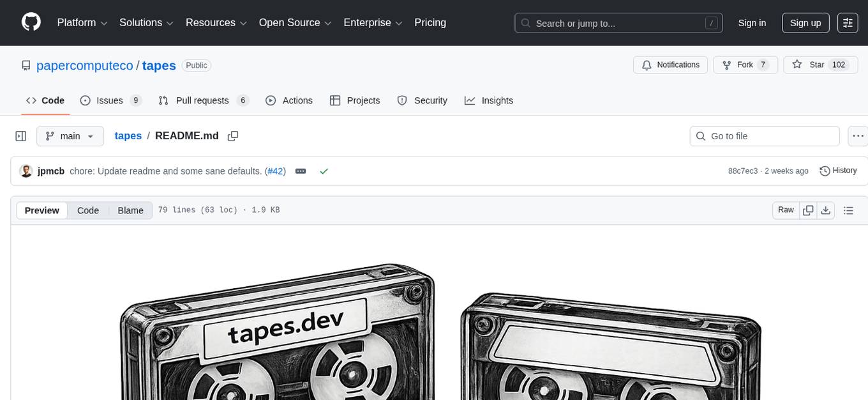Open the main branch selector
Screen dimensions: 868x400
70,135
